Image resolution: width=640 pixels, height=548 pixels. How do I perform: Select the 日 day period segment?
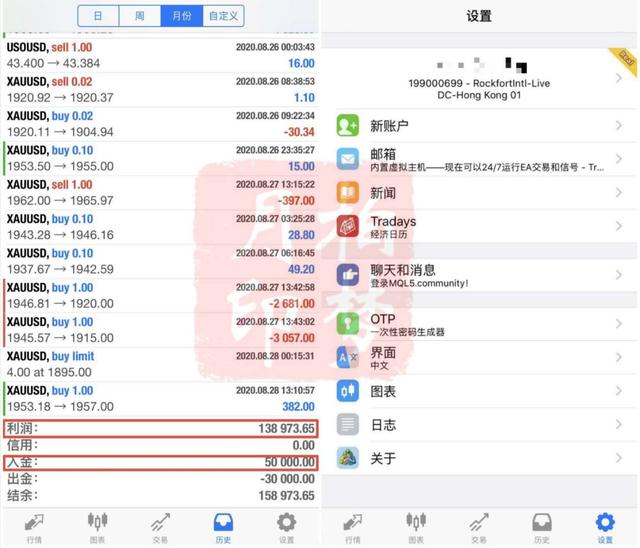tap(98, 16)
